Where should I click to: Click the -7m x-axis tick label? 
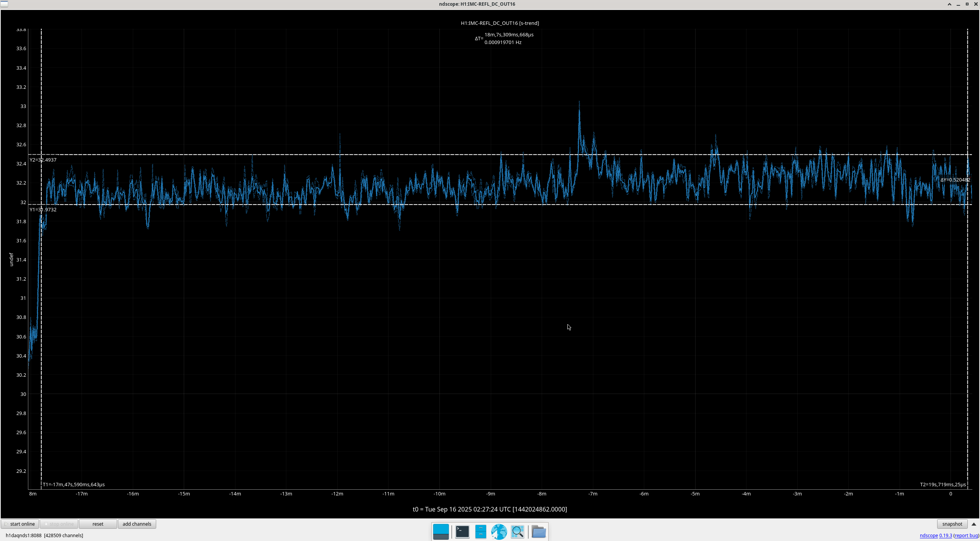(593, 494)
